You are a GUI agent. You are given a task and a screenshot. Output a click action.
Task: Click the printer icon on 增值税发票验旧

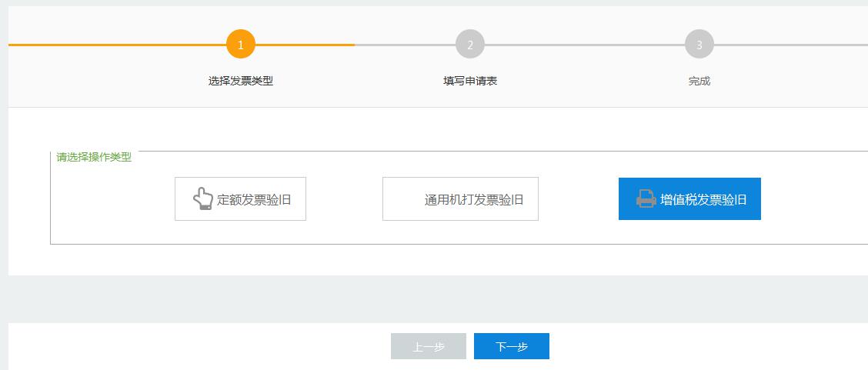coord(646,198)
